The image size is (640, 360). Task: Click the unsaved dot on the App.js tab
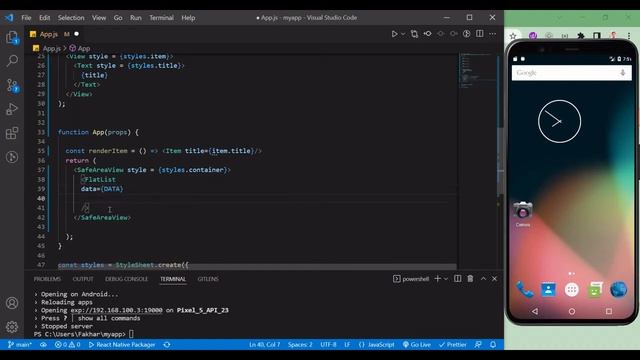(76, 34)
